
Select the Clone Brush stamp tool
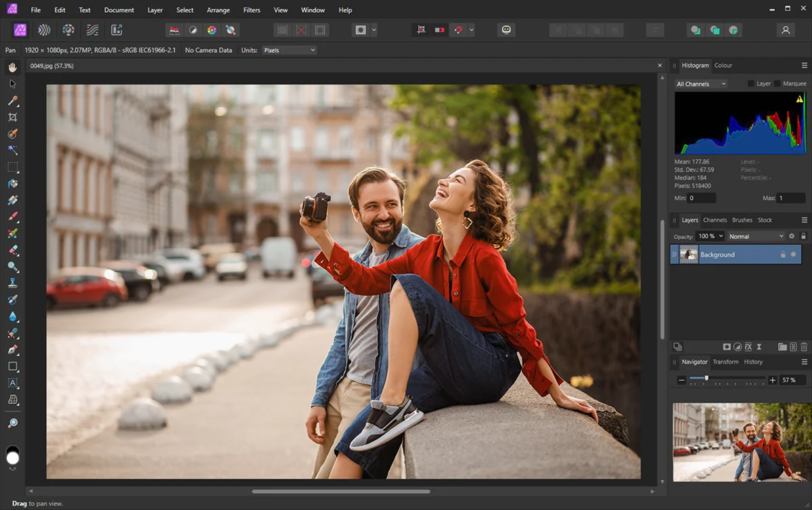(13, 283)
